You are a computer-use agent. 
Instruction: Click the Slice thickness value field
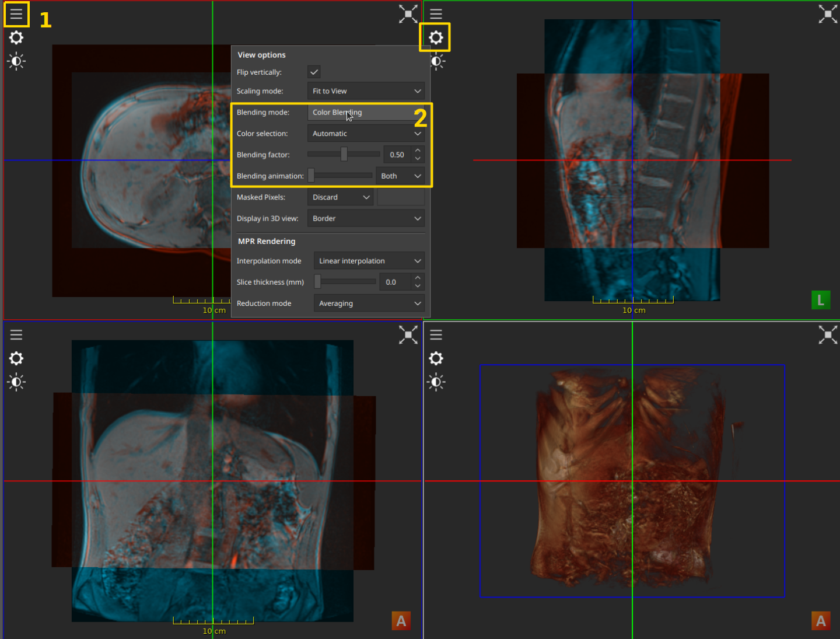point(395,282)
